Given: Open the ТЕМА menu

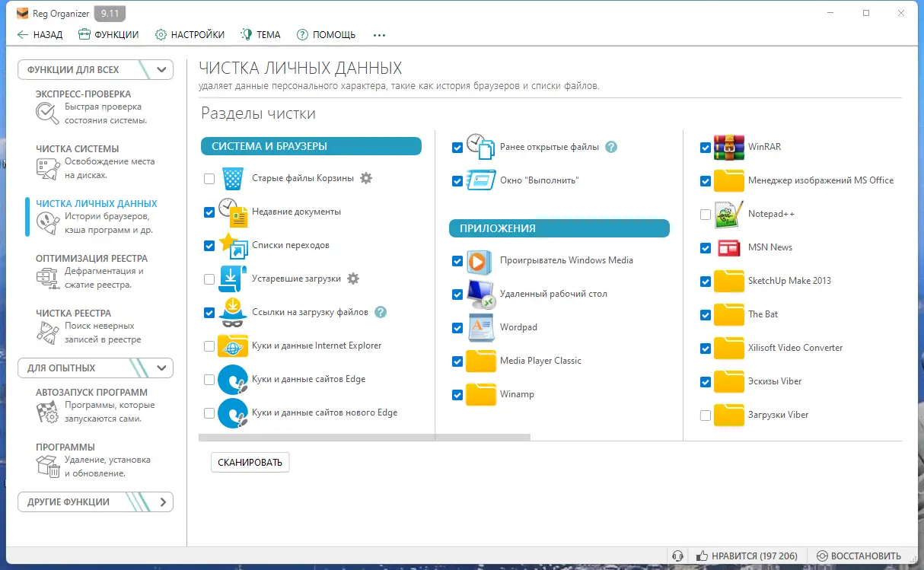Looking at the screenshot, I should 261,34.
